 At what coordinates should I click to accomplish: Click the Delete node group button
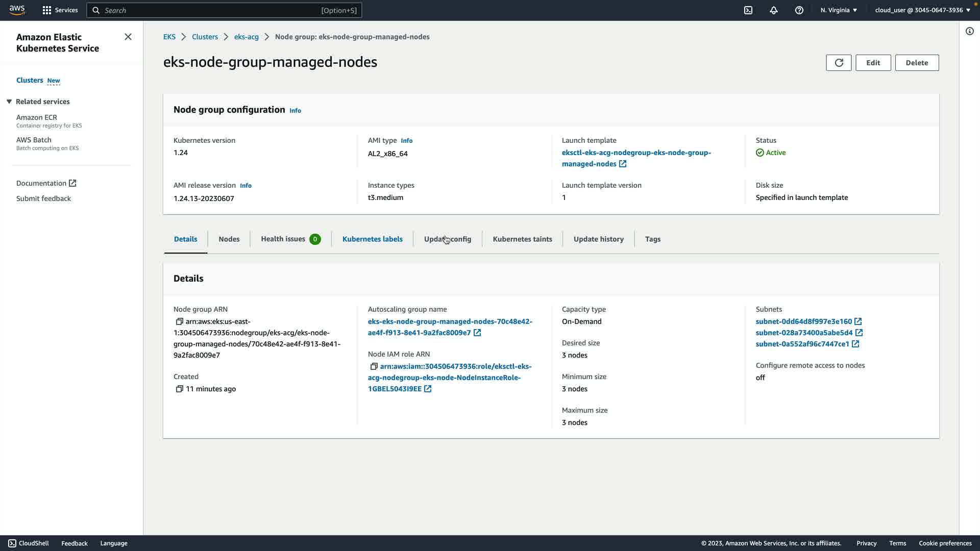coord(917,63)
